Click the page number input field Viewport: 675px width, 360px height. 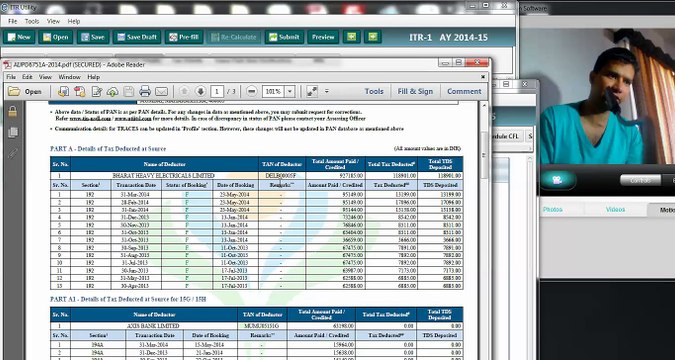pos(217,91)
